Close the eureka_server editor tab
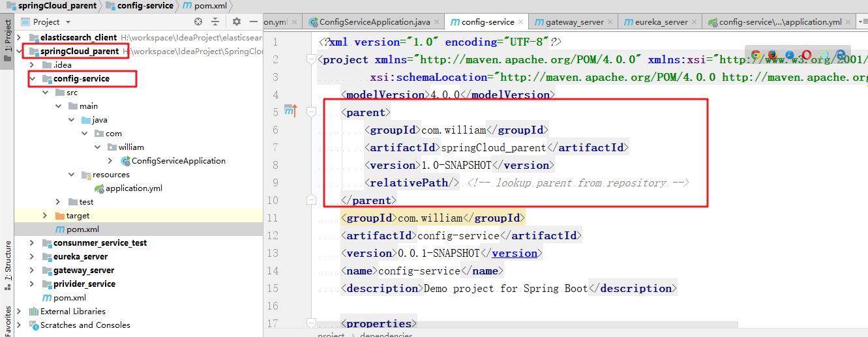868x337 pixels. (x=695, y=22)
